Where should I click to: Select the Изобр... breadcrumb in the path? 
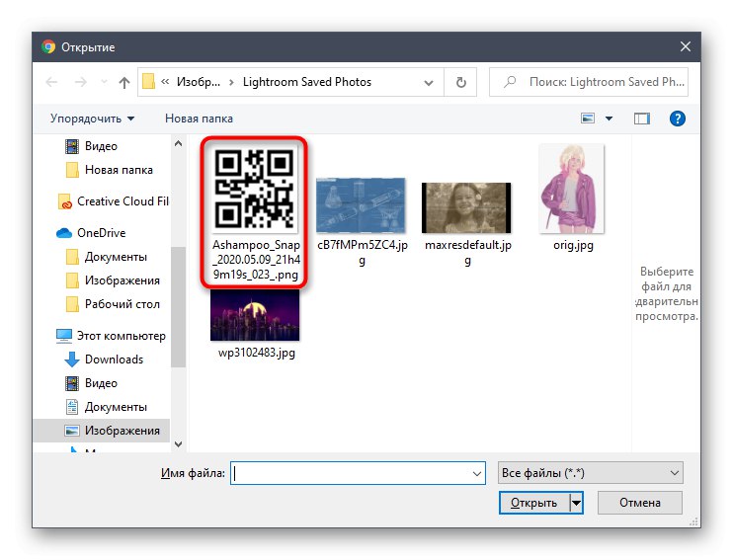click(199, 82)
